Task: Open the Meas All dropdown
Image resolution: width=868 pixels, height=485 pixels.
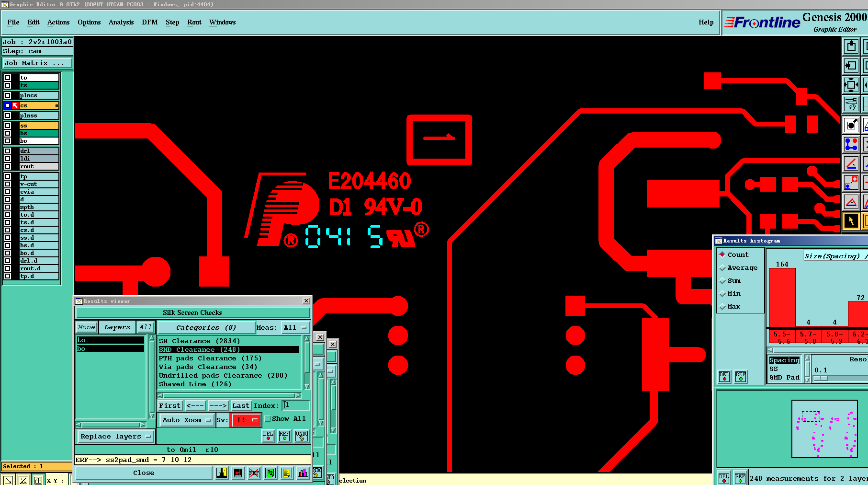Action: point(295,328)
